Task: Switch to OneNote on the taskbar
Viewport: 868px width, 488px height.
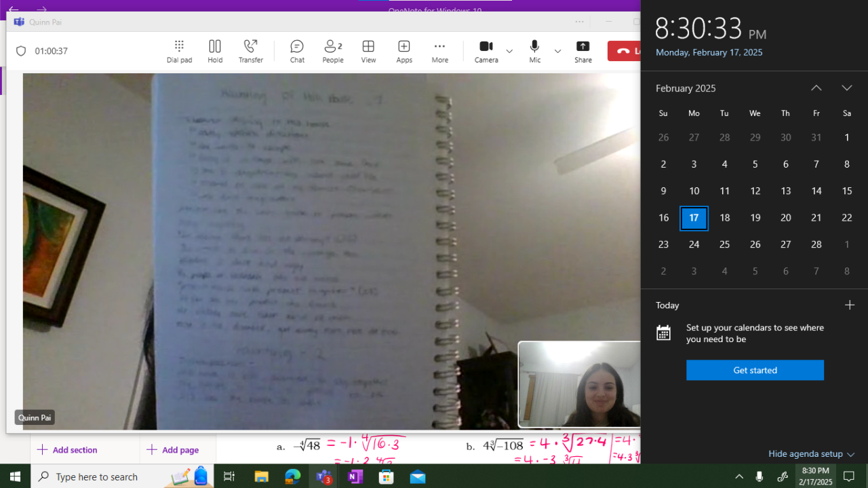Action: 355,476
